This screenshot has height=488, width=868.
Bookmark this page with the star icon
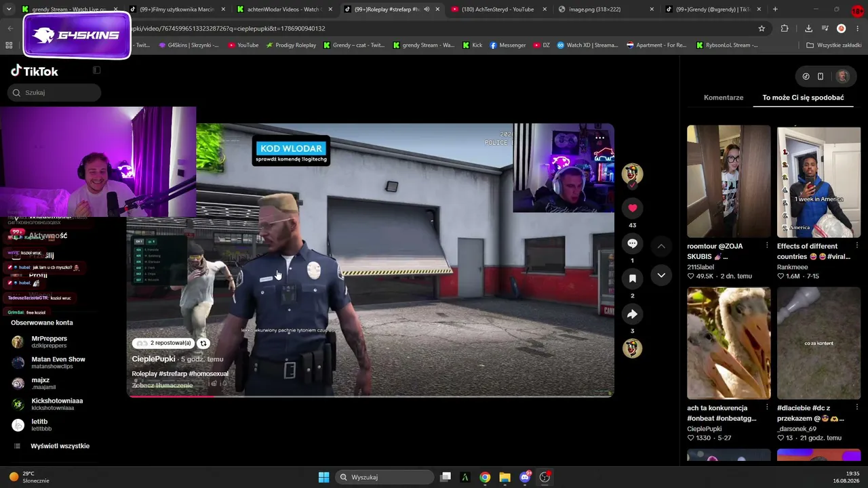(x=762, y=28)
